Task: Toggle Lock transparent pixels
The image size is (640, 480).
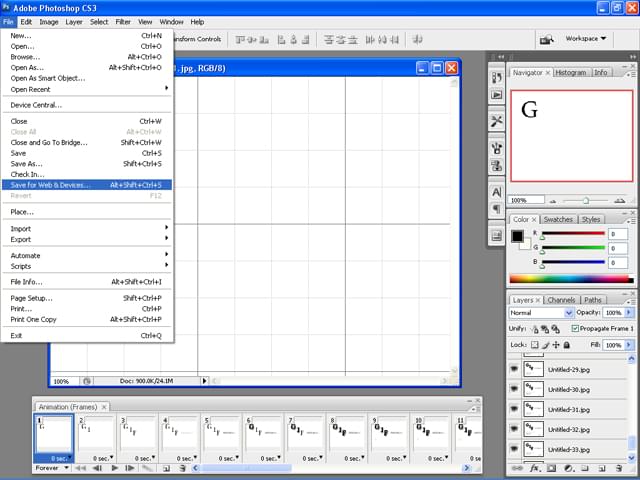Action: coord(535,345)
